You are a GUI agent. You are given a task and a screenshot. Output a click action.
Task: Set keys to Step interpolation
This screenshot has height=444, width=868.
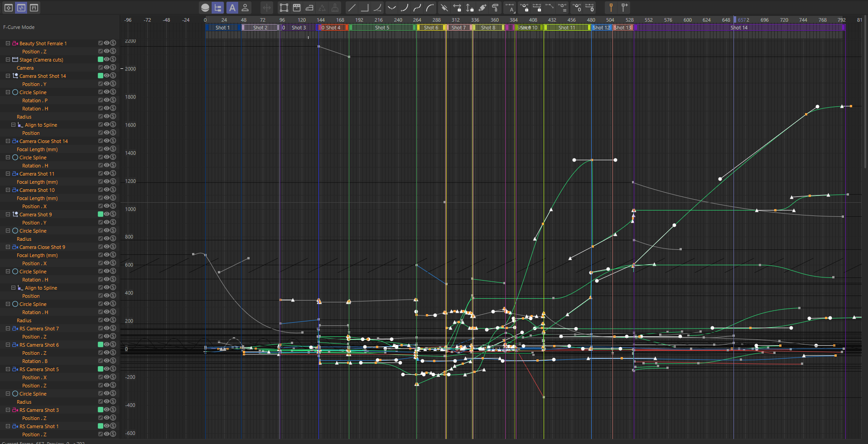point(364,8)
